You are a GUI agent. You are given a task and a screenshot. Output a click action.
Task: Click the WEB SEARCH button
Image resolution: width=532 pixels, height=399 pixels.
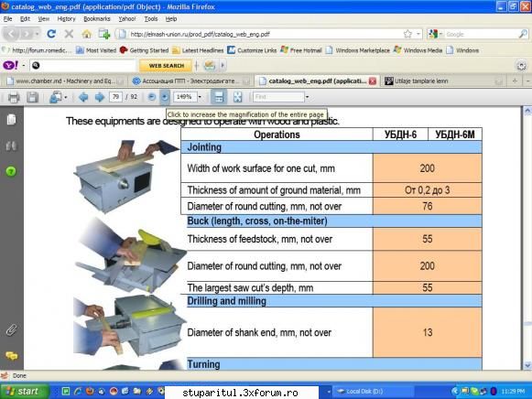(x=167, y=65)
